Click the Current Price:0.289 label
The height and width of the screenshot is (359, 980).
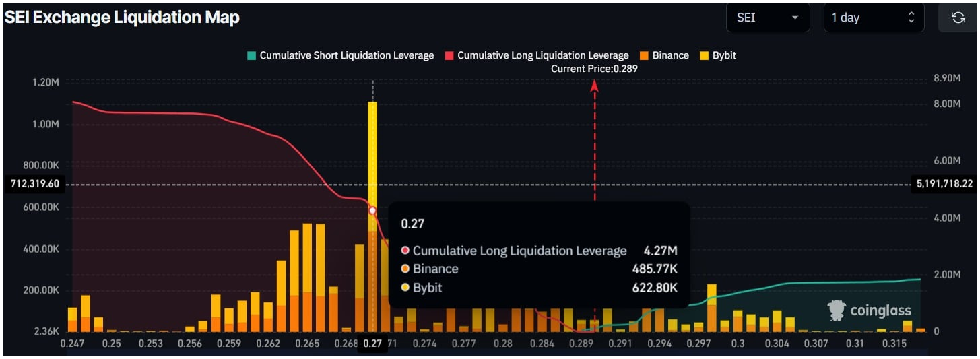click(594, 69)
